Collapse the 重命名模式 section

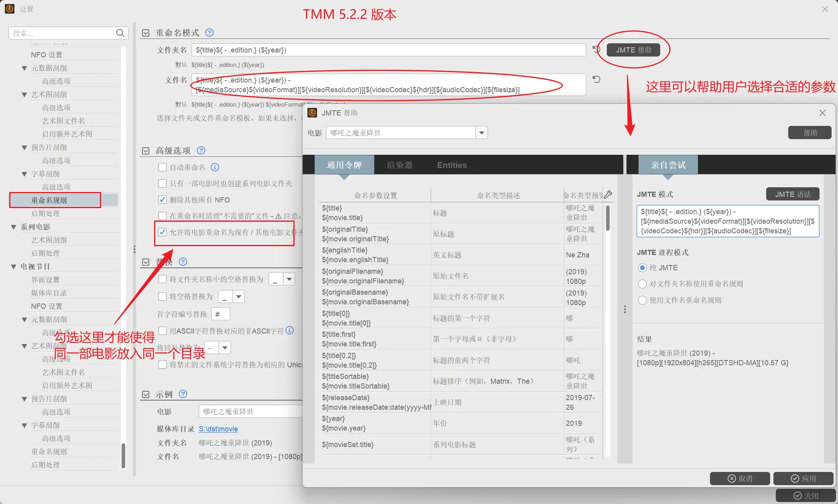pos(146,33)
